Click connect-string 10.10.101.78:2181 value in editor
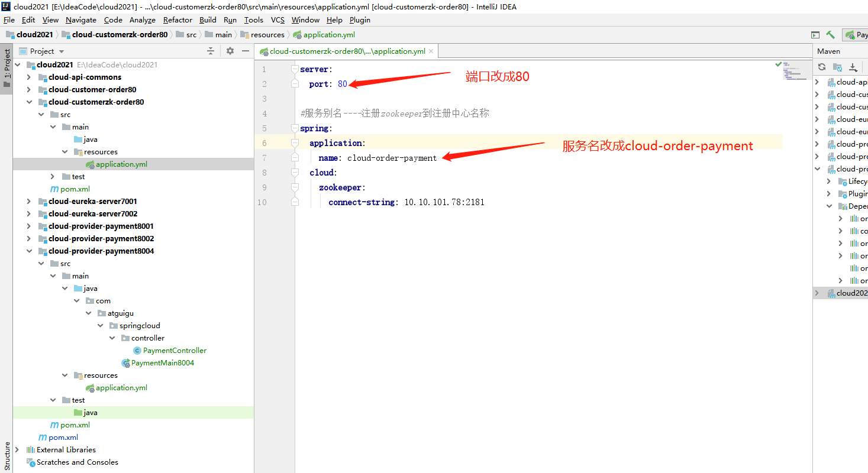This screenshot has width=868, height=473. tap(444, 202)
